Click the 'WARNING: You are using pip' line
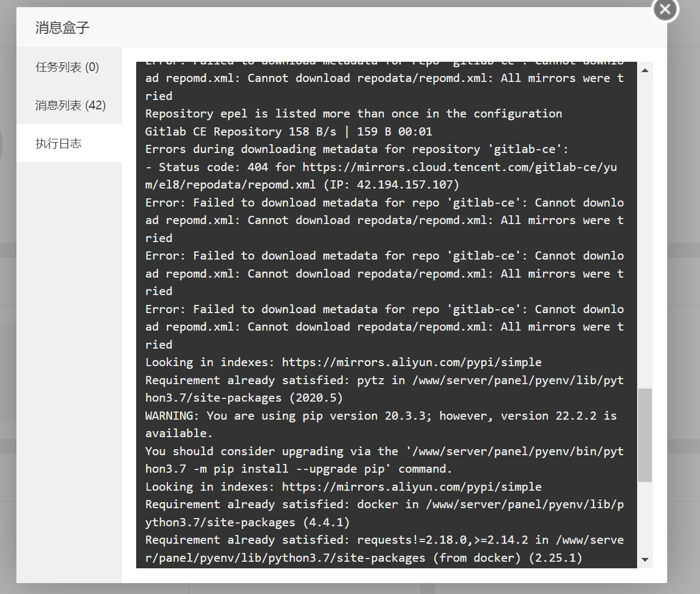 (381, 425)
